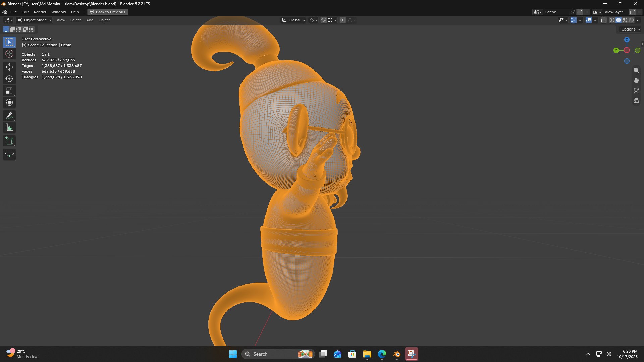Select the Cursor tool in the toolbar
Viewport: 644px width, 362px height.
click(x=9, y=54)
